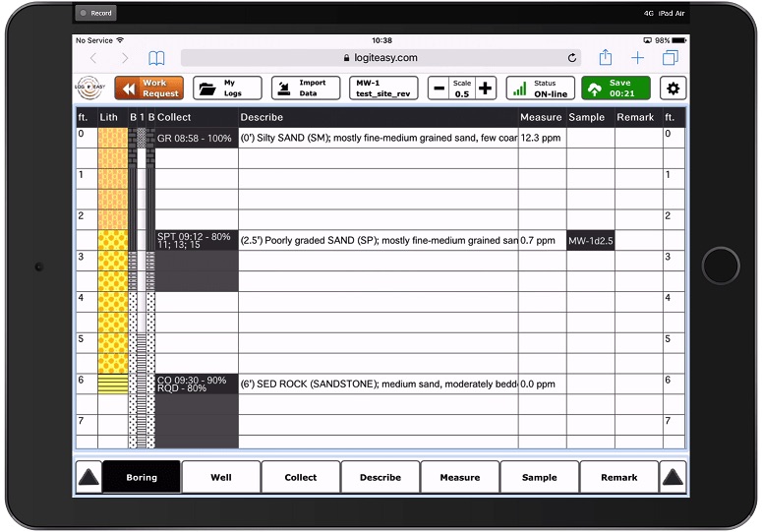Image resolution: width=762 pixels, height=532 pixels.
Task: Open a new Safari tab with plus icon
Action: click(x=637, y=58)
